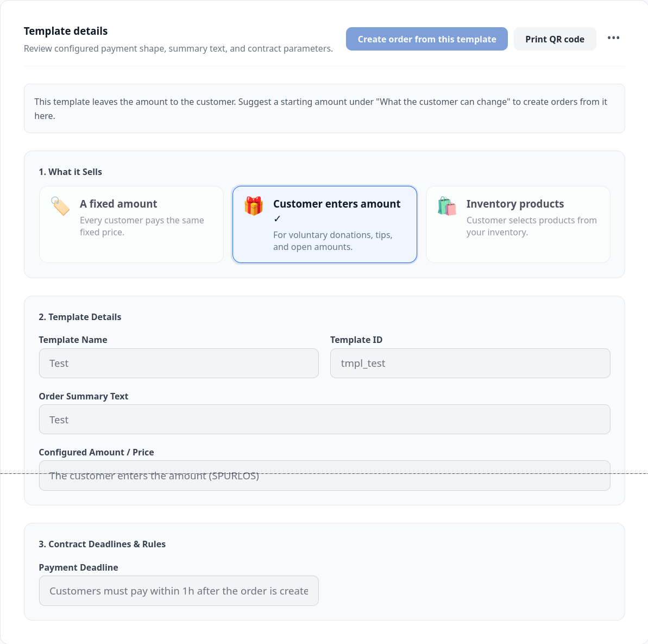
Task: Click the 1. What it Sells heading
Action: [70, 172]
